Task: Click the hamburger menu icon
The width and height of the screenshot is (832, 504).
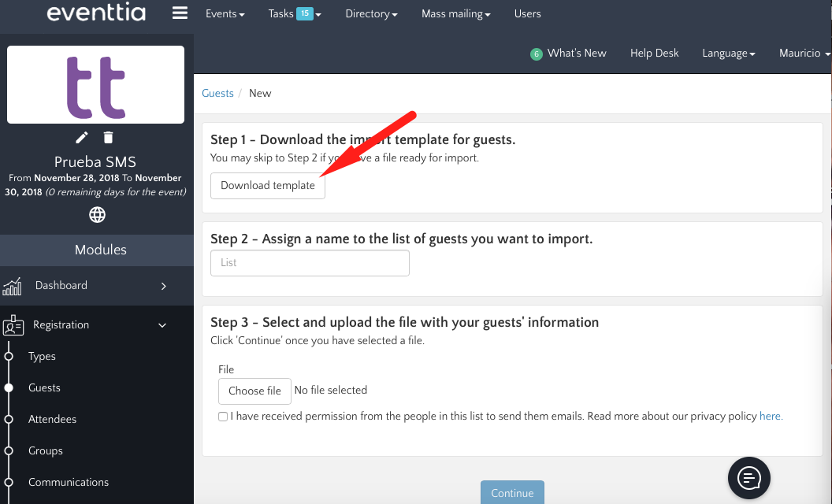Action: pyautogui.click(x=180, y=13)
